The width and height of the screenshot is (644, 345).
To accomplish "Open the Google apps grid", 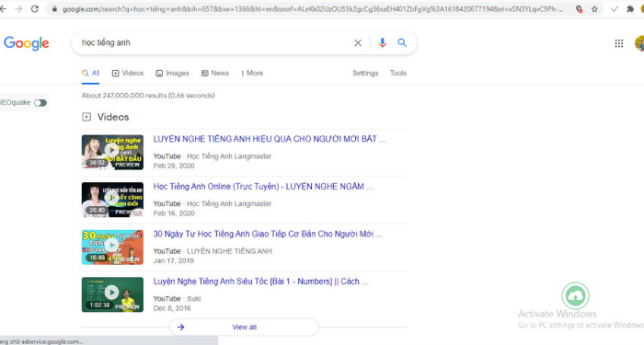I will click(619, 43).
